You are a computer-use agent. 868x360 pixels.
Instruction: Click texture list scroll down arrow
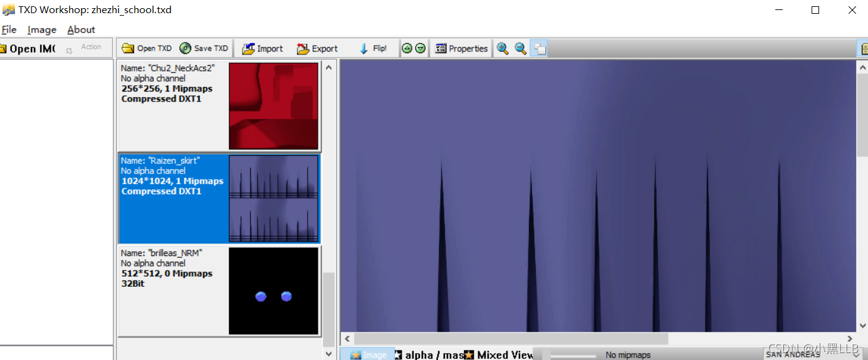(x=329, y=354)
